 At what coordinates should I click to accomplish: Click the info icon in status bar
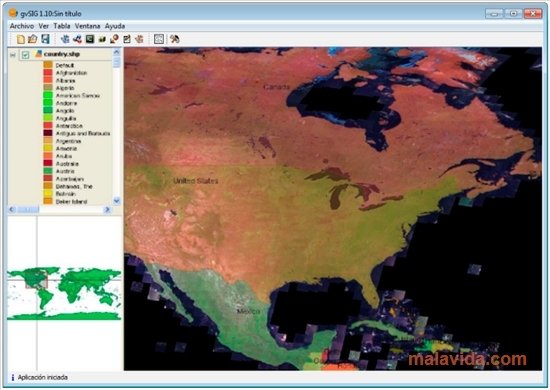point(13,377)
